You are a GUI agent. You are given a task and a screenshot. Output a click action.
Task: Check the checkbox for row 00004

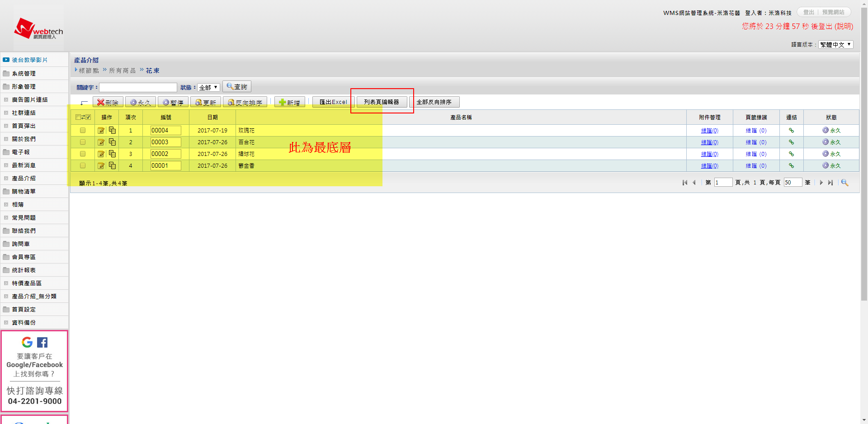(x=83, y=131)
